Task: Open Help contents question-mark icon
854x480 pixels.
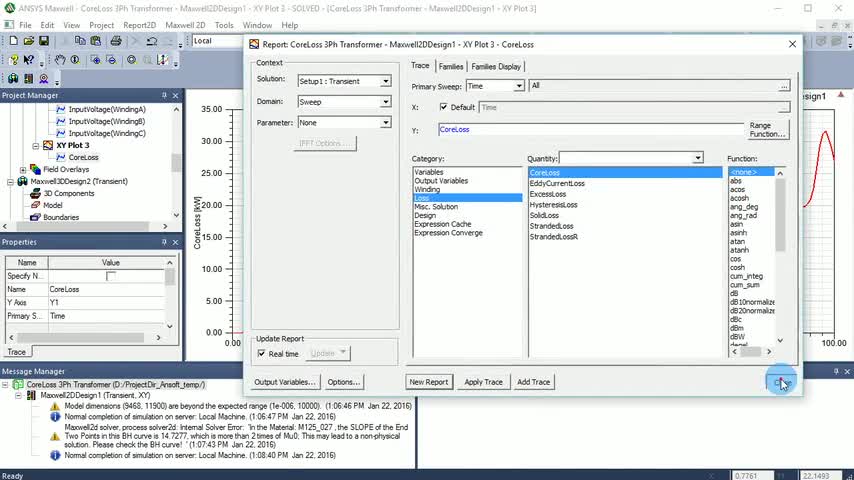Action: coord(14,60)
